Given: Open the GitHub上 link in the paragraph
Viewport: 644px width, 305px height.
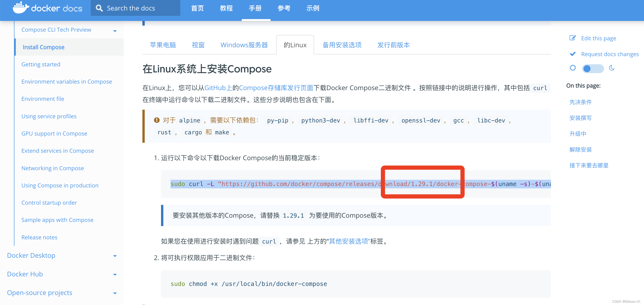Looking at the screenshot, I should pos(218,88).
